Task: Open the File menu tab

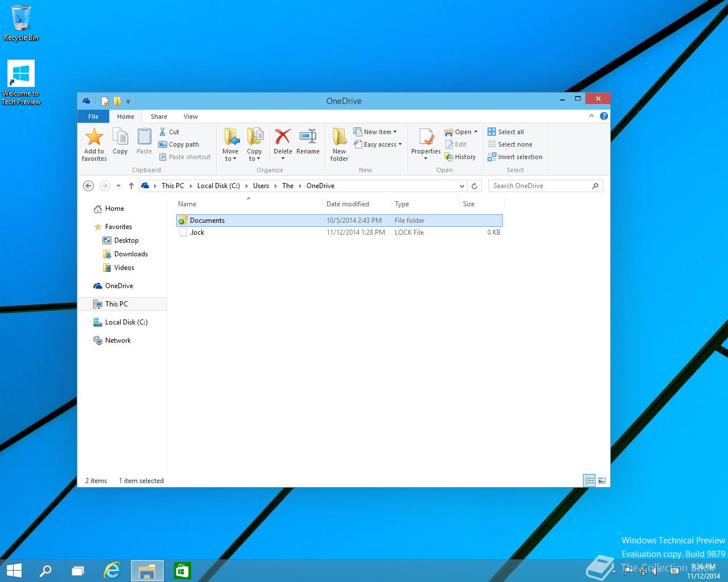Action: pyautogui.click(x=93, y=117)
